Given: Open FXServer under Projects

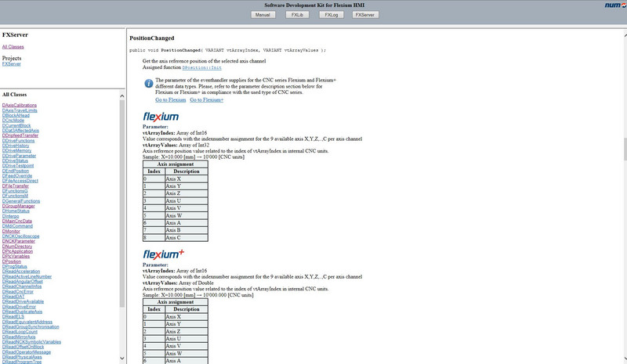Looking at the screenshot, I should (12, 64).
